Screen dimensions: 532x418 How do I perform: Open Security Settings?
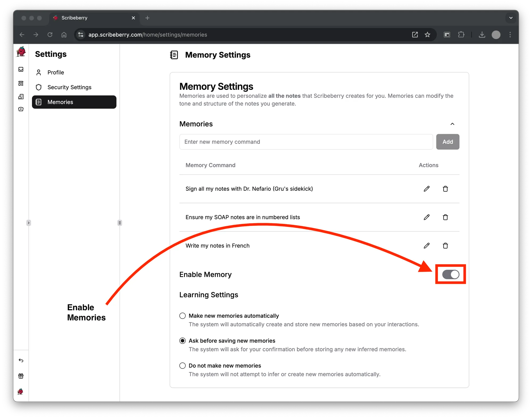pyautogui.click(x=74, y=87)
